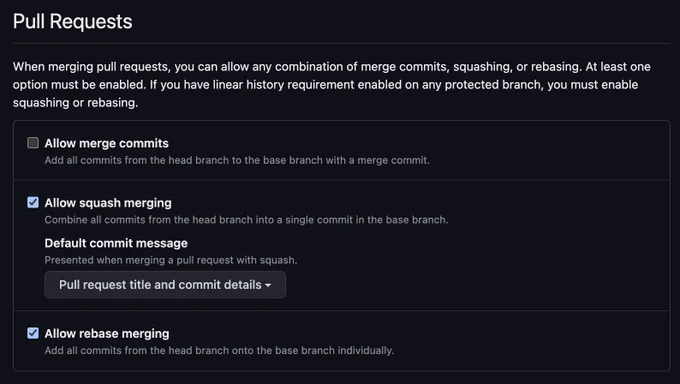Click the 'Allow squash merging' bold label
This screenshot has width=680, height=384.
click(x=108, y=203)
